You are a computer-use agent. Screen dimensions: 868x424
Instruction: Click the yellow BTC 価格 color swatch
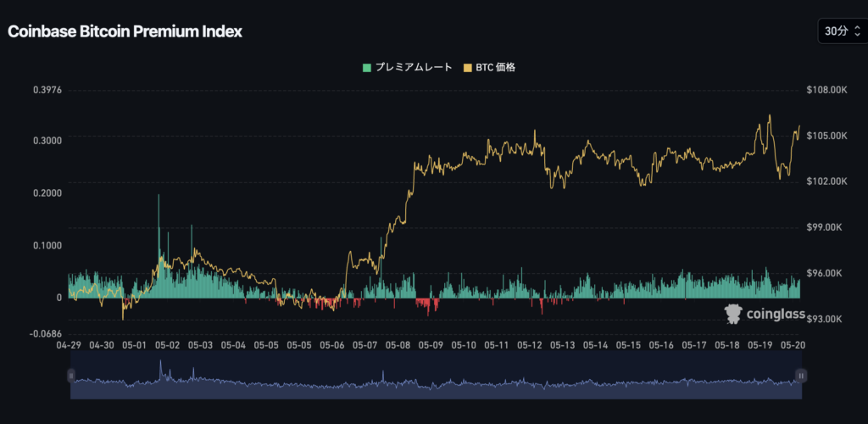click(467, 68)
